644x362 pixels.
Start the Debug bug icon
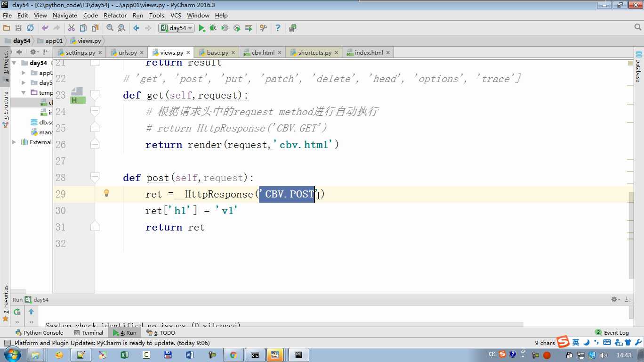[213, 28]
